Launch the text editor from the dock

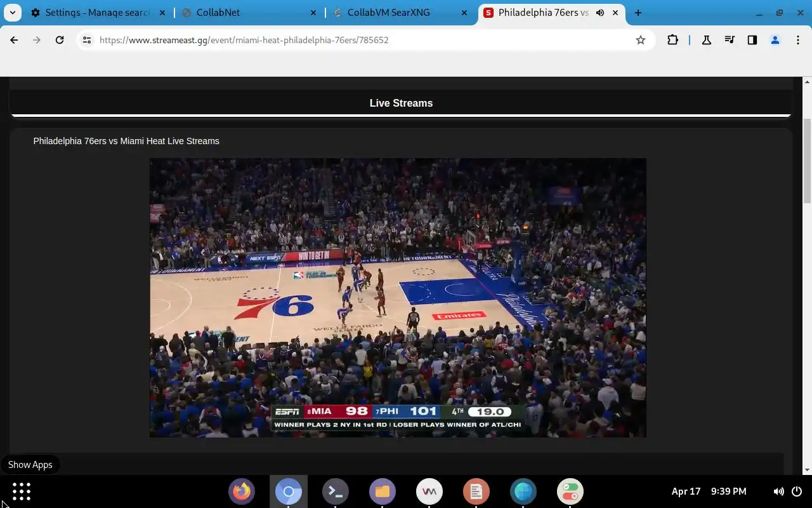click(x=476, y=491)
